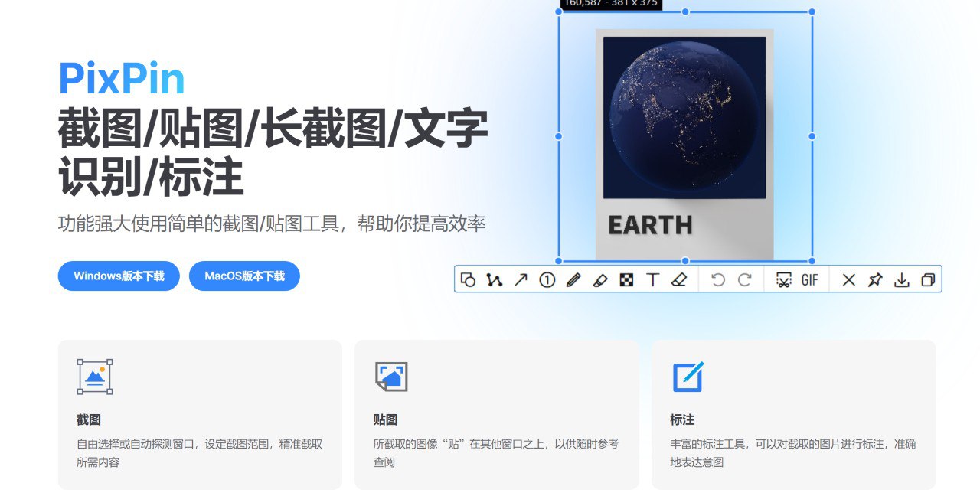980x496 pixels.
Task: Click the 标注 card heading
Action: (682, 419)
